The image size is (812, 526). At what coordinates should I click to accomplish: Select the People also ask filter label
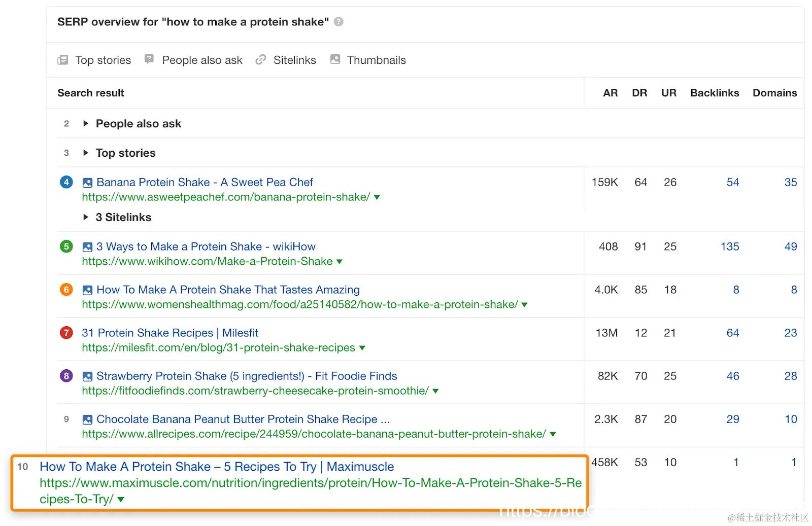point(202,60)
